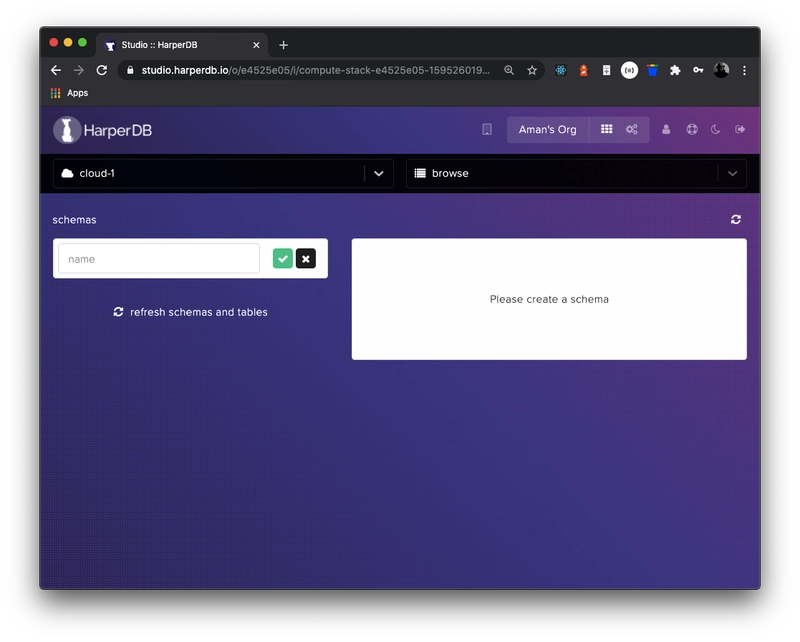
Task: Confirm schema creation with green checkmark
Action: (283, 259)
